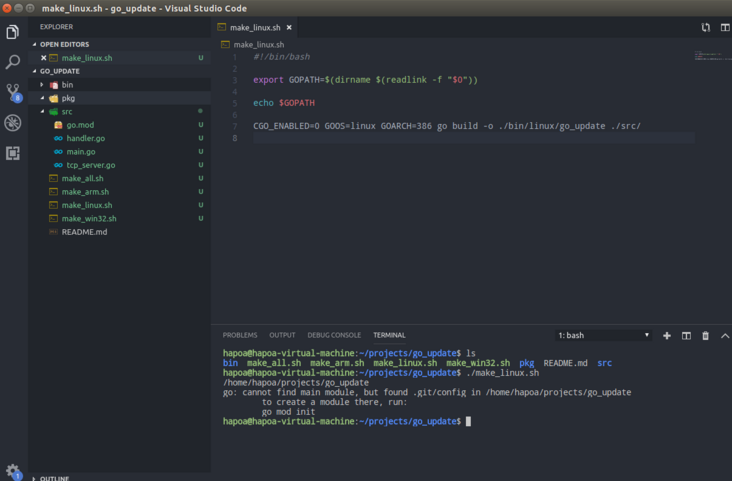Kill the terminal with trash icon
This screenshot has width=732, height=481.
[x=705, y=335]
